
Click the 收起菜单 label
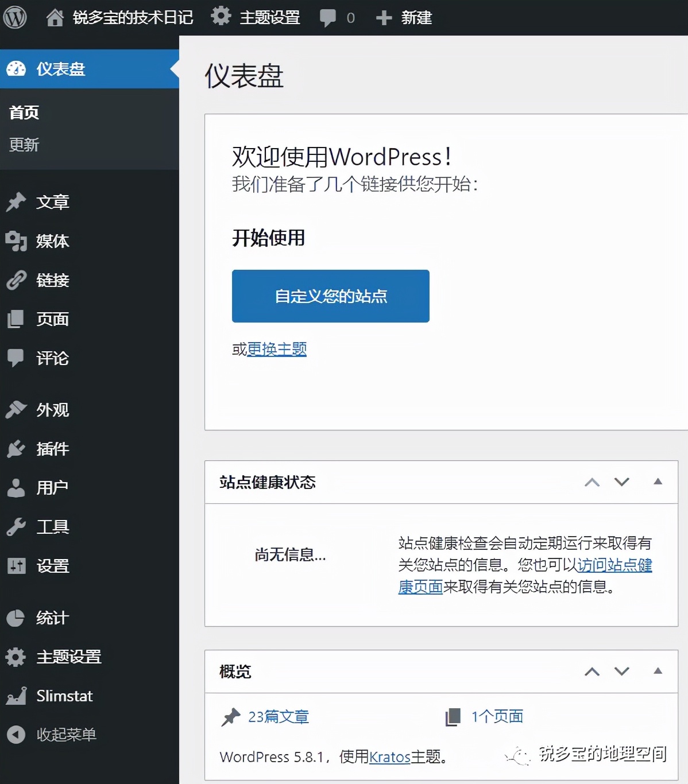tap(67, 735)
